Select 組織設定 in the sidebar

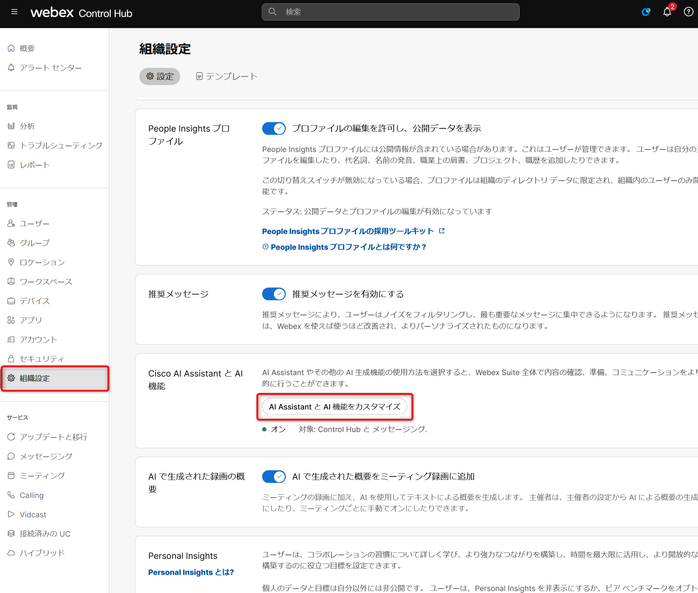tap(55, 378)
